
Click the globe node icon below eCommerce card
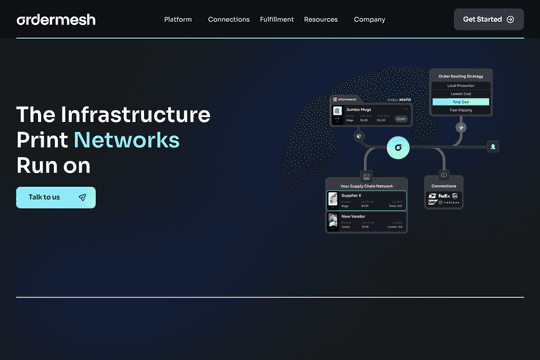359,136
